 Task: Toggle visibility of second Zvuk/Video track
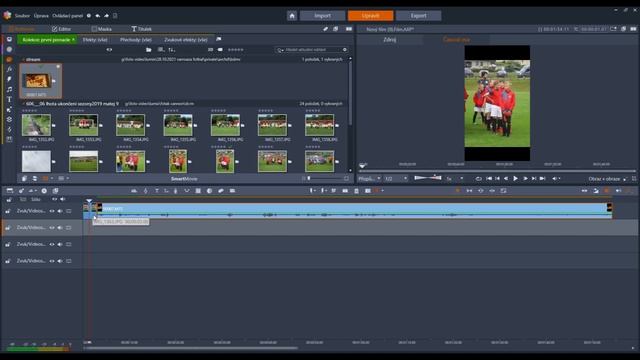click(52, 228)
